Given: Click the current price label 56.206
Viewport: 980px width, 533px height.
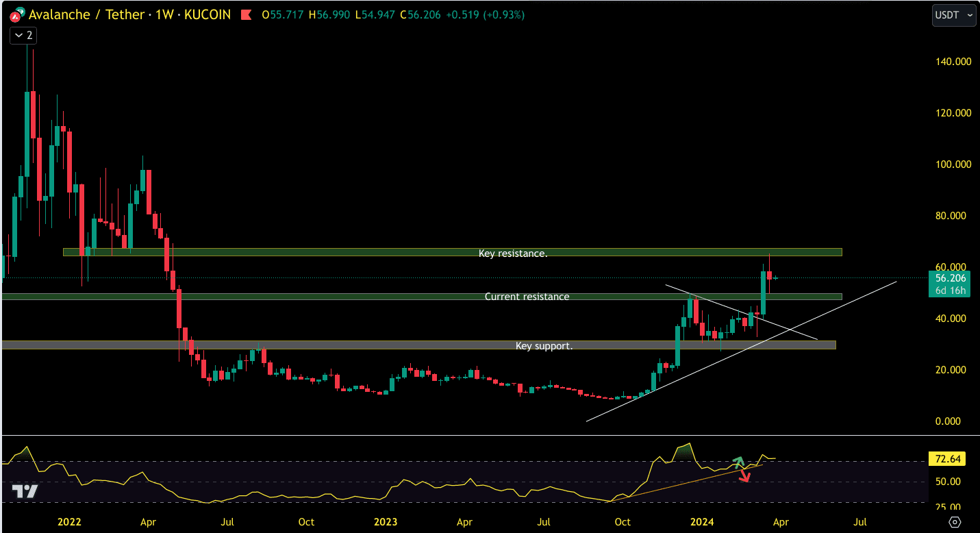Looking at the screenshot, I should tap(950, 278).
